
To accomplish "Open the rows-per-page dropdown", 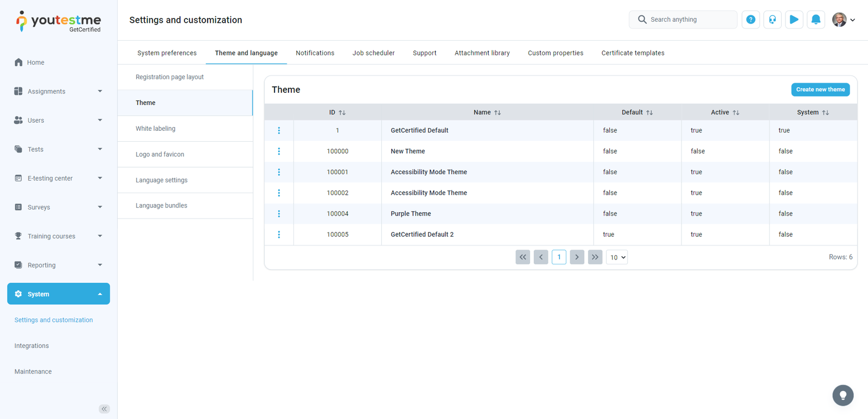I will point(617,257).
